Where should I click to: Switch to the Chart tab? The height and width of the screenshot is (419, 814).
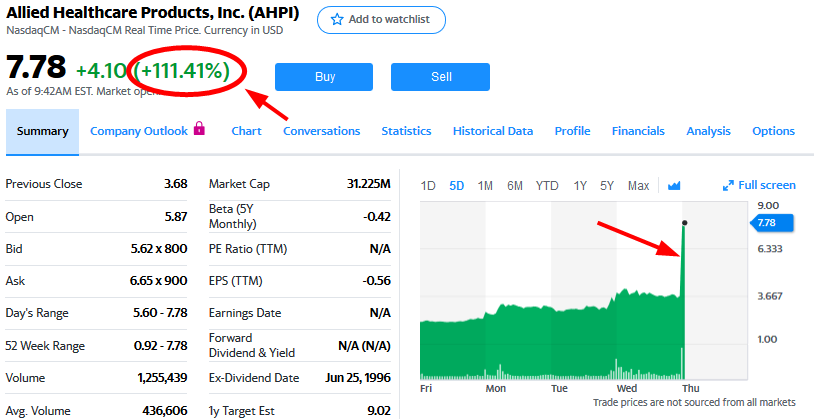tap(246, 131)
